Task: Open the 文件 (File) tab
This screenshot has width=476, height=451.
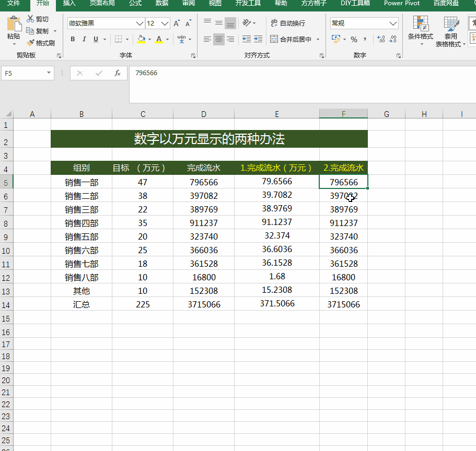Action: point(14,3)
